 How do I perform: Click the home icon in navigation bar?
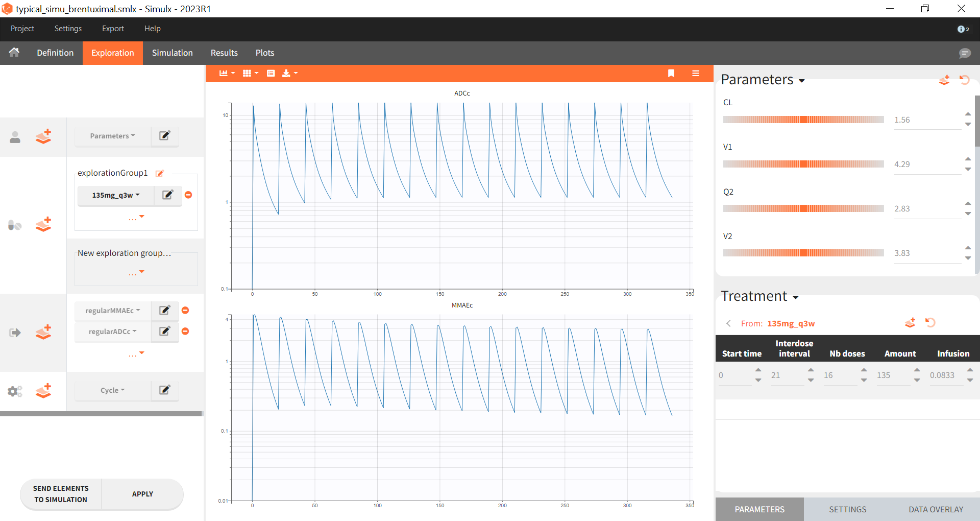[14, 53]
